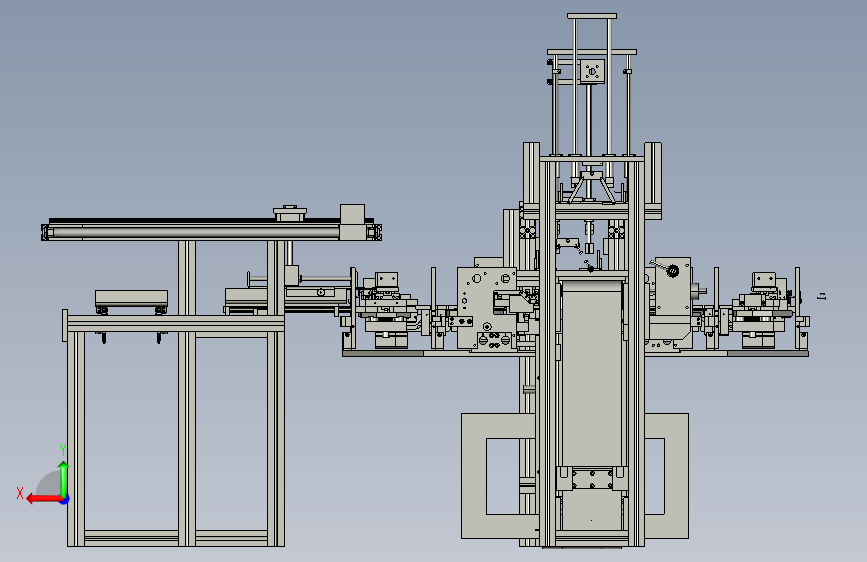Select the tall central tower conveyor panel
Screen dimensions: 867x562
click(x=592, y=373)
